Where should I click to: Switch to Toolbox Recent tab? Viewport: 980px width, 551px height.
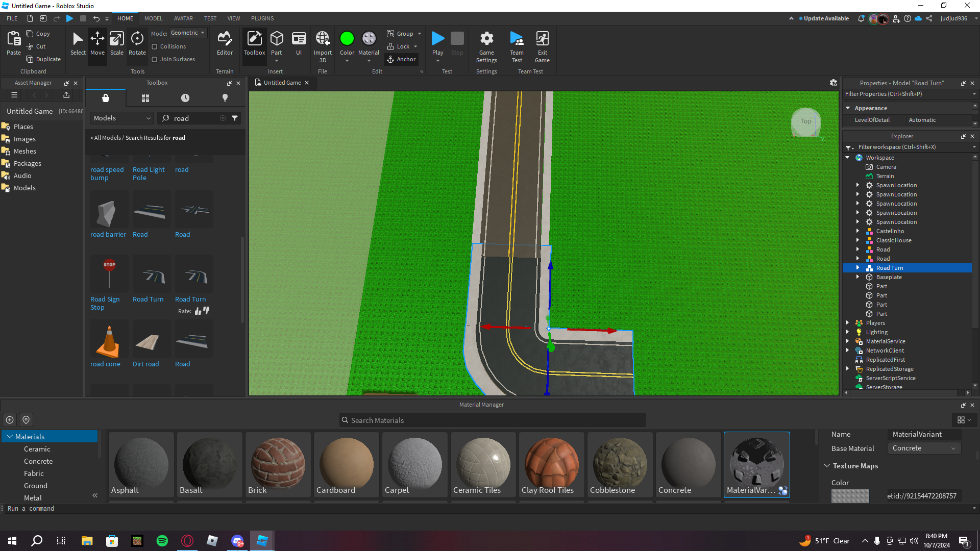(x=185, y=98)
